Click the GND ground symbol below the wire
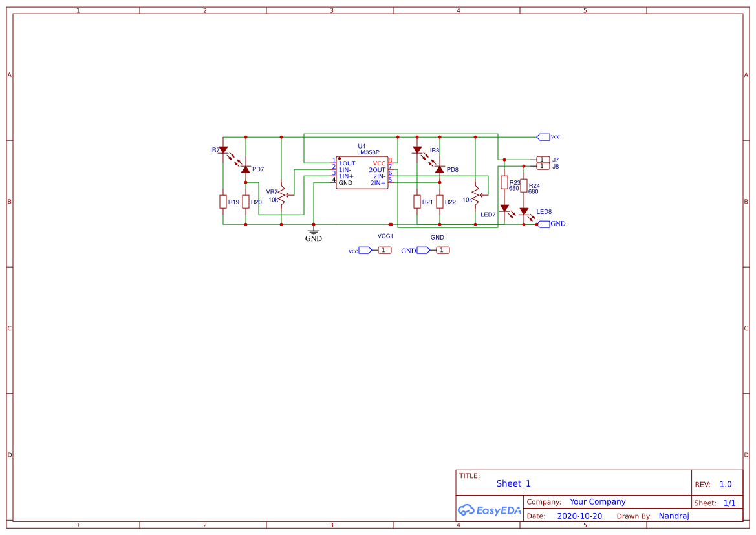 314,233
